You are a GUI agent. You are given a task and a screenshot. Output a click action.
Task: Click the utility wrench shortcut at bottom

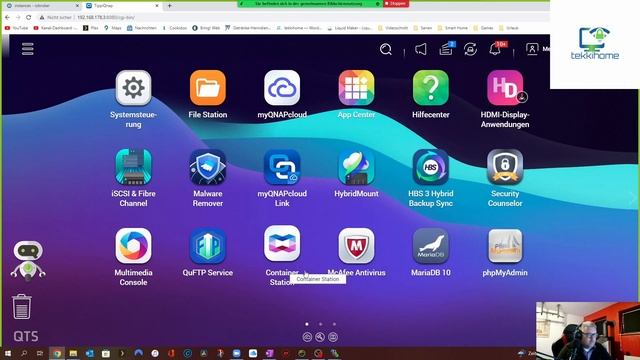pos(320,337)
